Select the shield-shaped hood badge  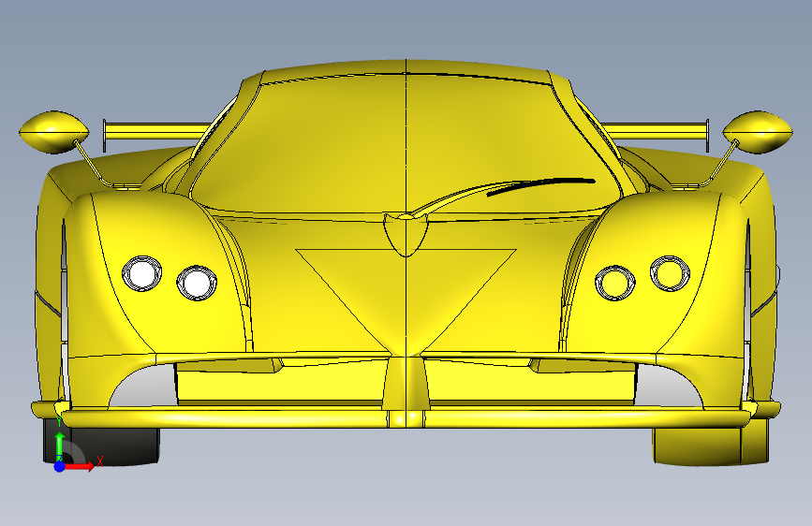pyautogui.click(x=406, y=235)
